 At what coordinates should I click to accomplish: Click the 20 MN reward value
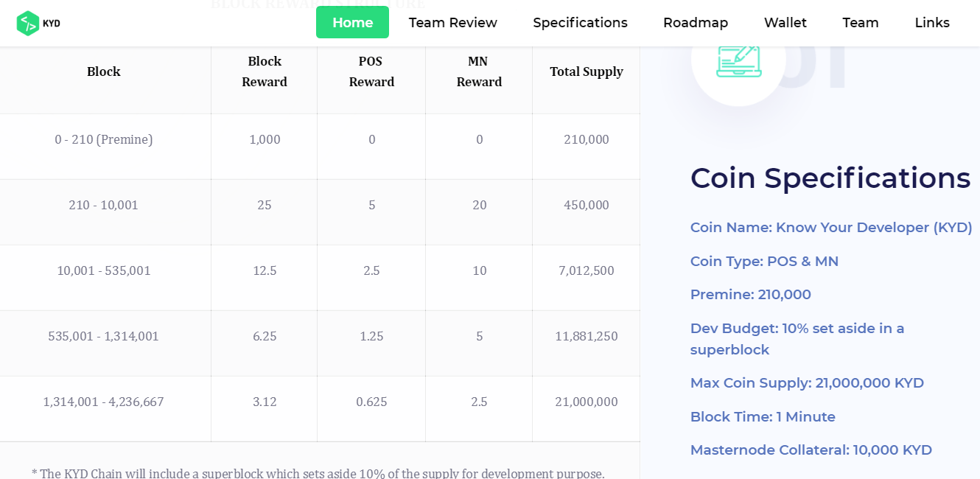(x=480, y=205)
